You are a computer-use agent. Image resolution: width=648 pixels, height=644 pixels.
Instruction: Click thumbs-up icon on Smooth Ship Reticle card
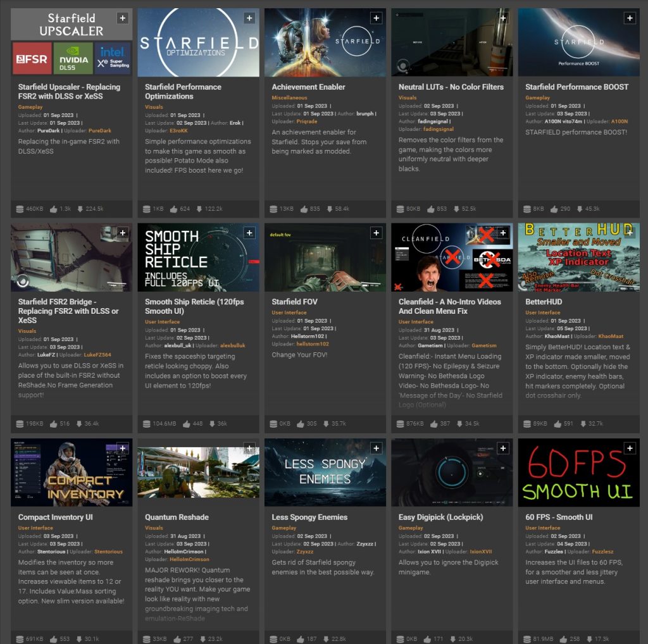pos(187,424)
